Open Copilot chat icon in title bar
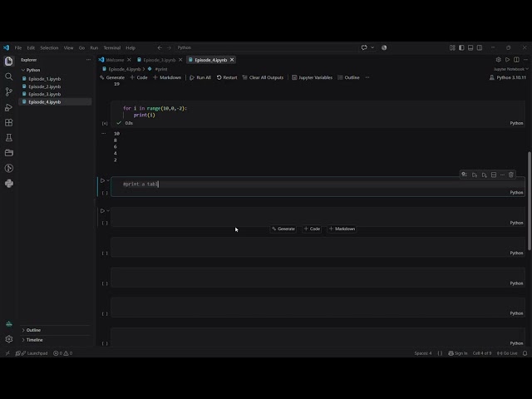 [364, 48]
